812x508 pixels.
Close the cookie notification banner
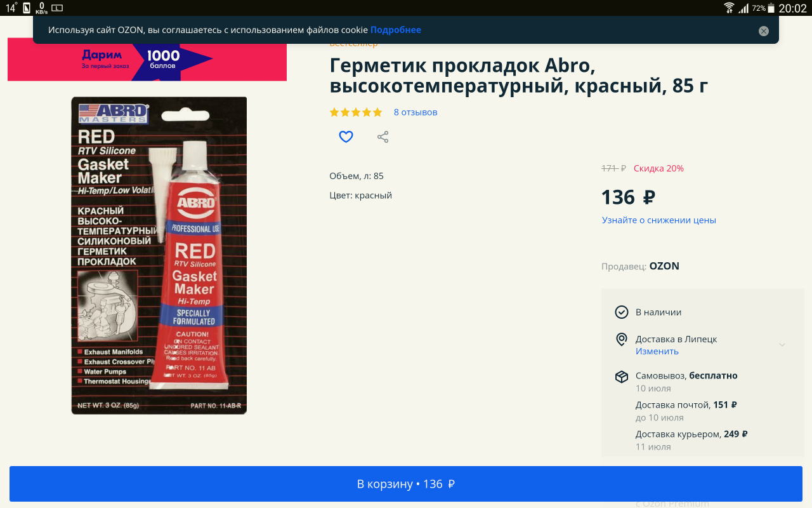coord(764,30)
